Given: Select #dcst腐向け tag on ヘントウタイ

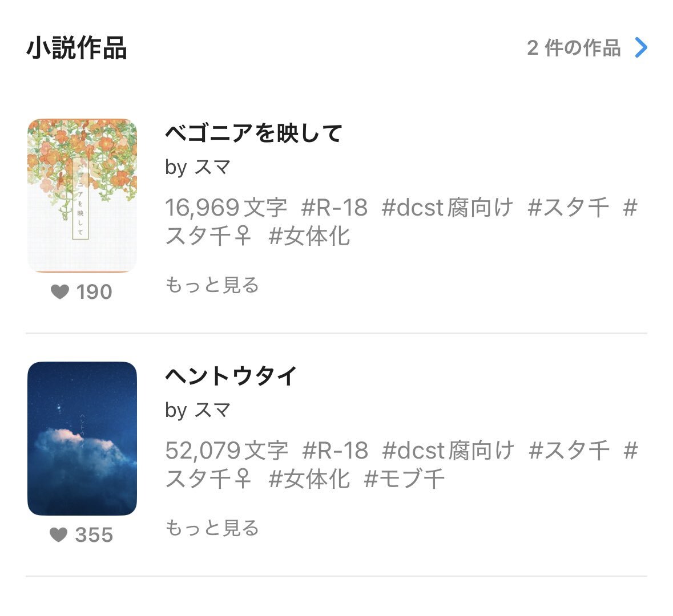Looking at the screenshot, I should (448, 451).
